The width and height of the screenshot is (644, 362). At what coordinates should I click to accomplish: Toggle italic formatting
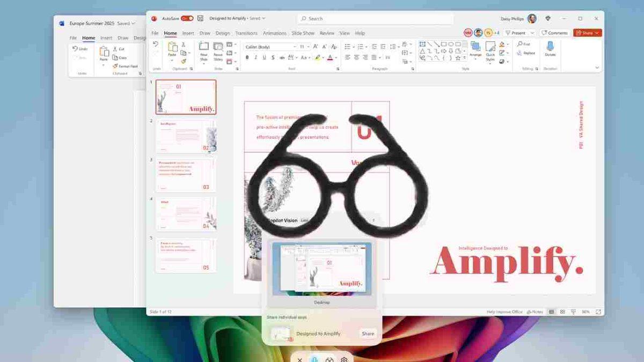tap(256, 56)
